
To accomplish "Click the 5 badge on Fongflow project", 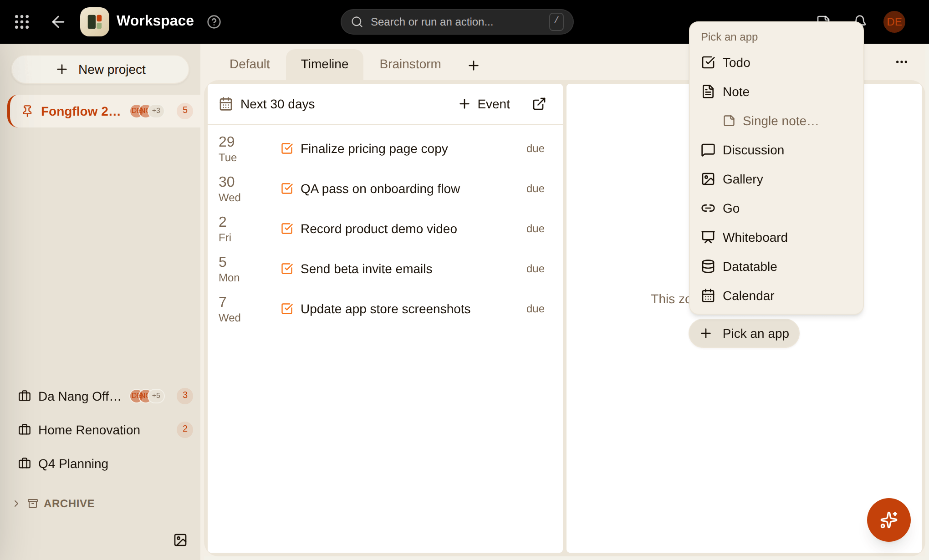I will (x=185, y=111).
